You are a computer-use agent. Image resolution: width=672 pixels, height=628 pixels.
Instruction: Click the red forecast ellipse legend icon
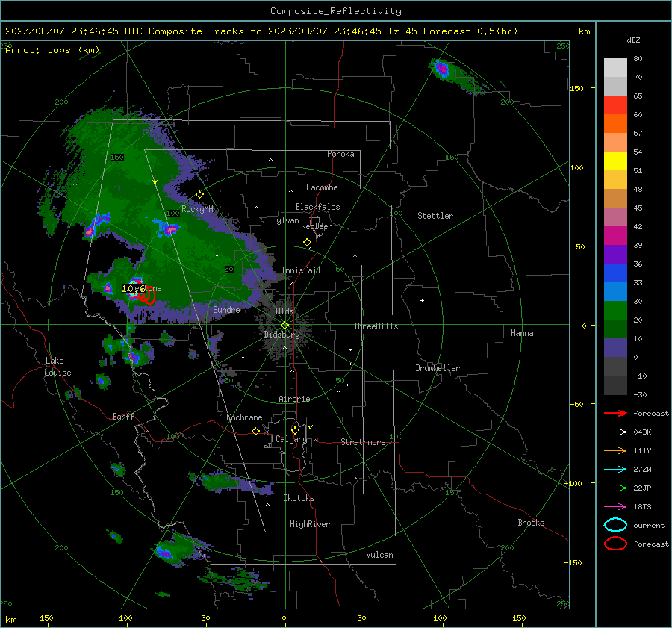[x=615, y=544]
